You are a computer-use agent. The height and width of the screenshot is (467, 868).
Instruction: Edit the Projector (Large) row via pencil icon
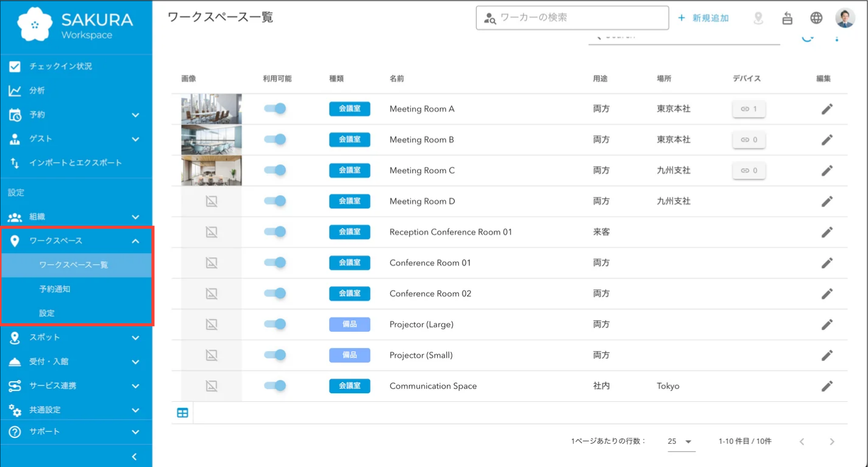coord(827,324)
